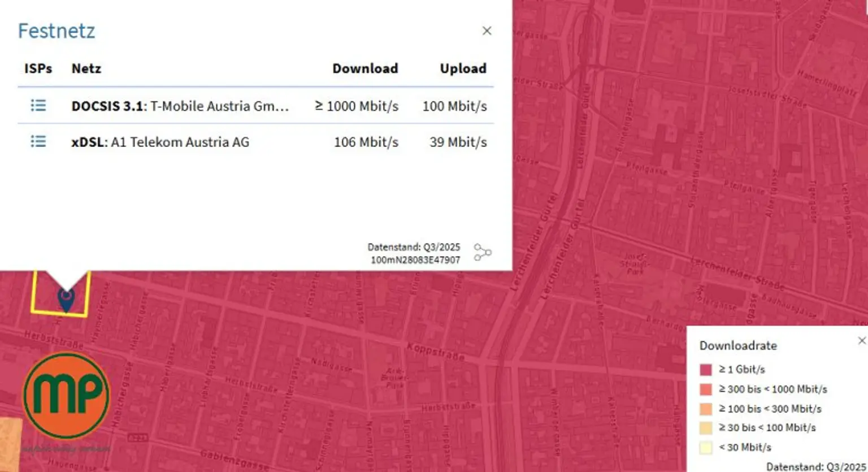Viewport: 868px width, 472px height.
Task: Close the Festnetz popup
Action: click(x=487, y=31)
